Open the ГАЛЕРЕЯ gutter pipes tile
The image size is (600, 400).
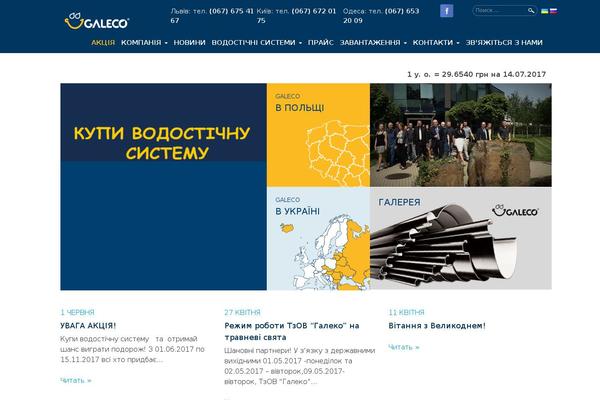(x=461, y=238)
